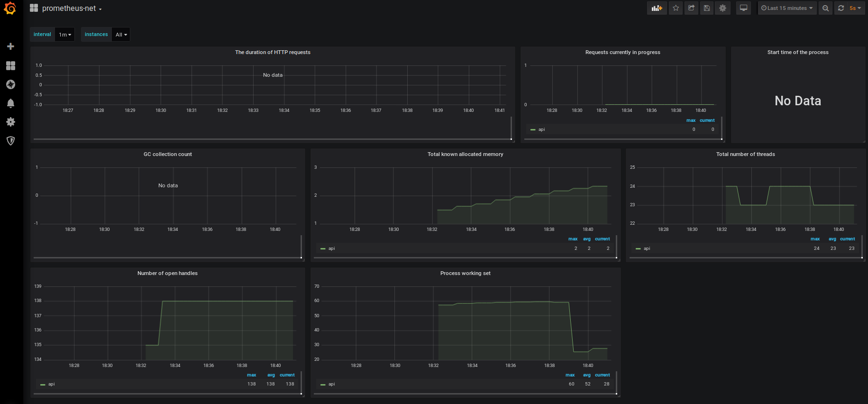The width and height of the screenshot is (868, 404).
Task: Sort threads legend by max
Action: 815,239
